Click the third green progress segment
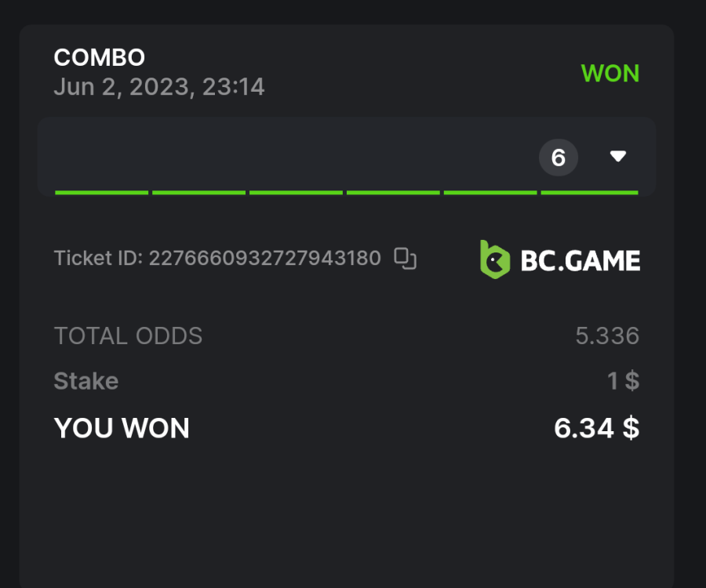The width and height of the screenshot is (706, 588). [x=296, y=192]
